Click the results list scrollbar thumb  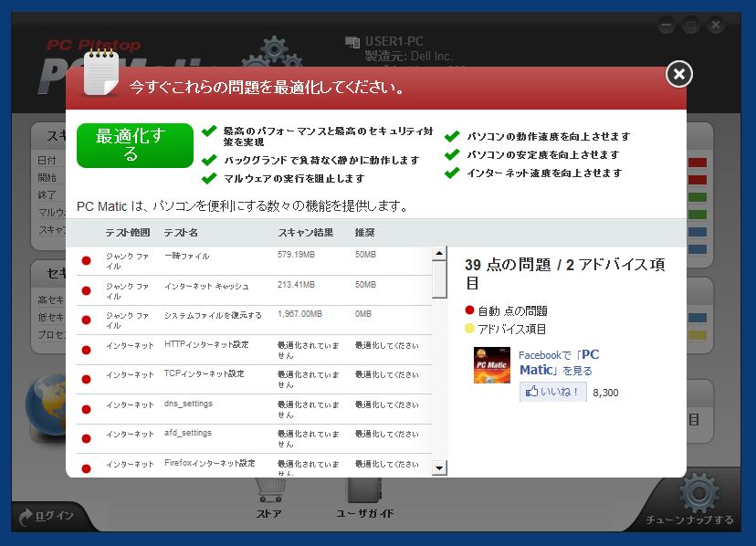(x=439, y=279)
